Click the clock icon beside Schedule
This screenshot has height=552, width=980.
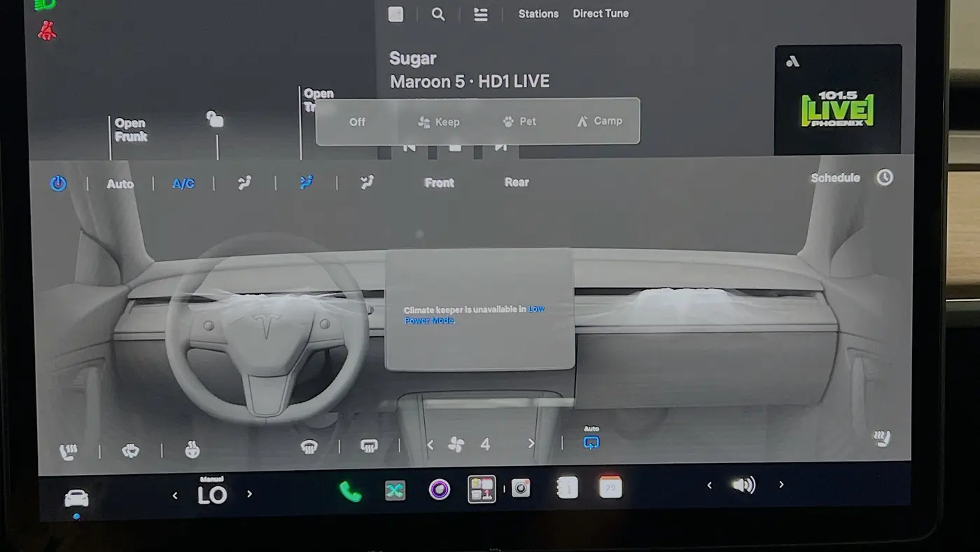pyautogui.click(x=885, y=177)
